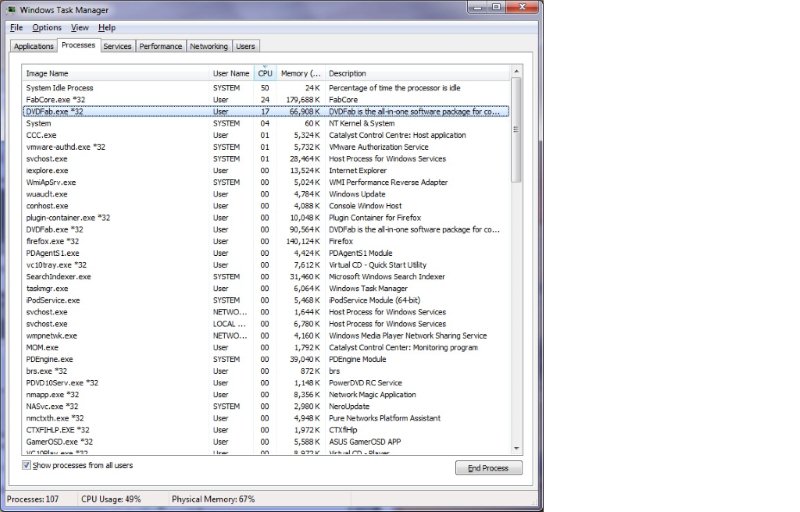800x512 pixels.
Task: Open the Options menu
Action: click(47, 28)
